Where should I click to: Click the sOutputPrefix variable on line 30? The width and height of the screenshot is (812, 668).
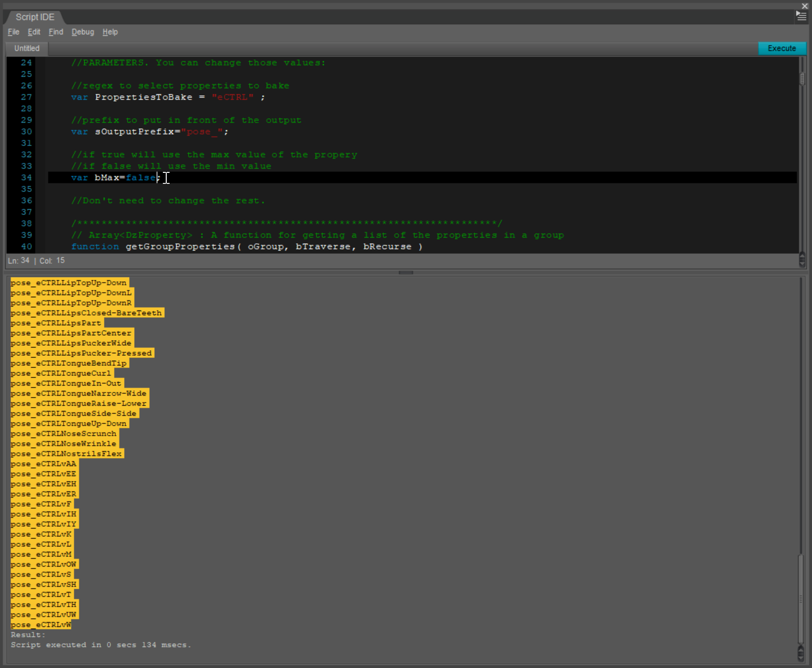click(134, 132)
